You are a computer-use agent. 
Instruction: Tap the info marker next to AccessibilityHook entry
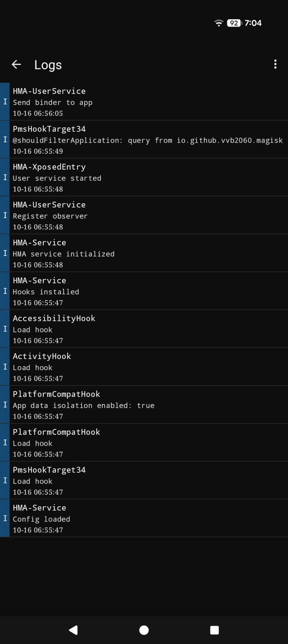[x=4, y=329]
